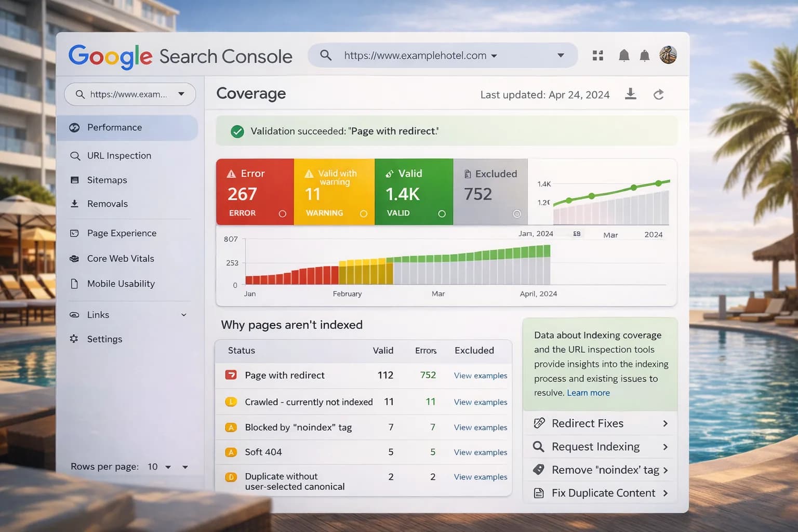Click the Learn more link
798x532 pixels.
point(588,393)
